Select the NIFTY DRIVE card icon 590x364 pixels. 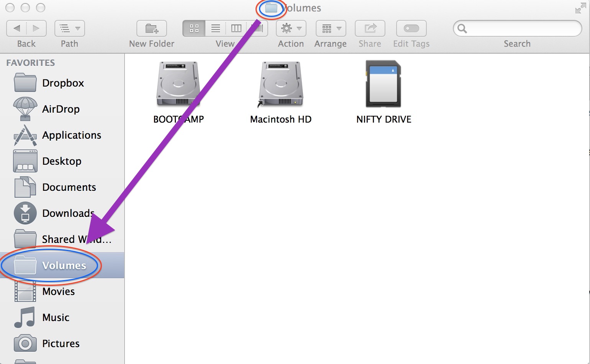tap(383, 84)
